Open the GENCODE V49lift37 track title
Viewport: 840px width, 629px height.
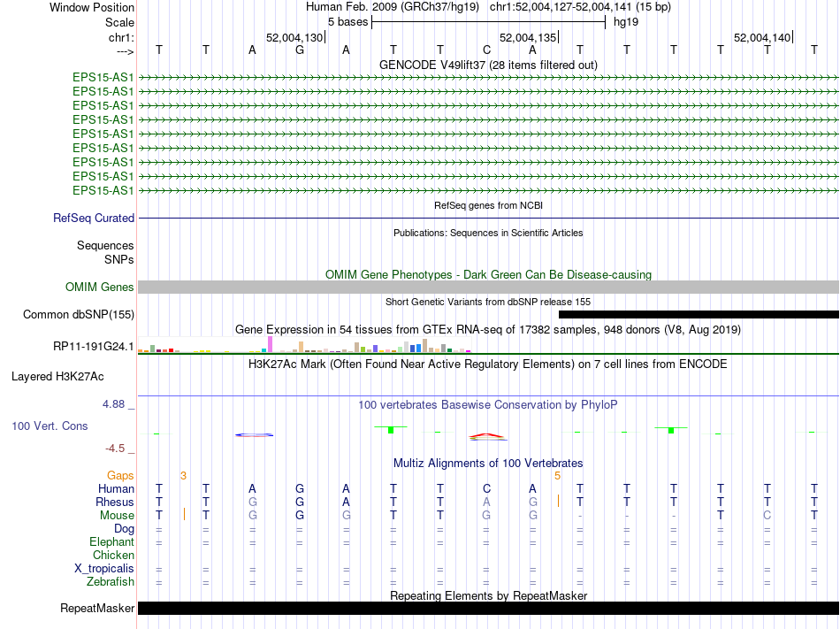[488, 65]
